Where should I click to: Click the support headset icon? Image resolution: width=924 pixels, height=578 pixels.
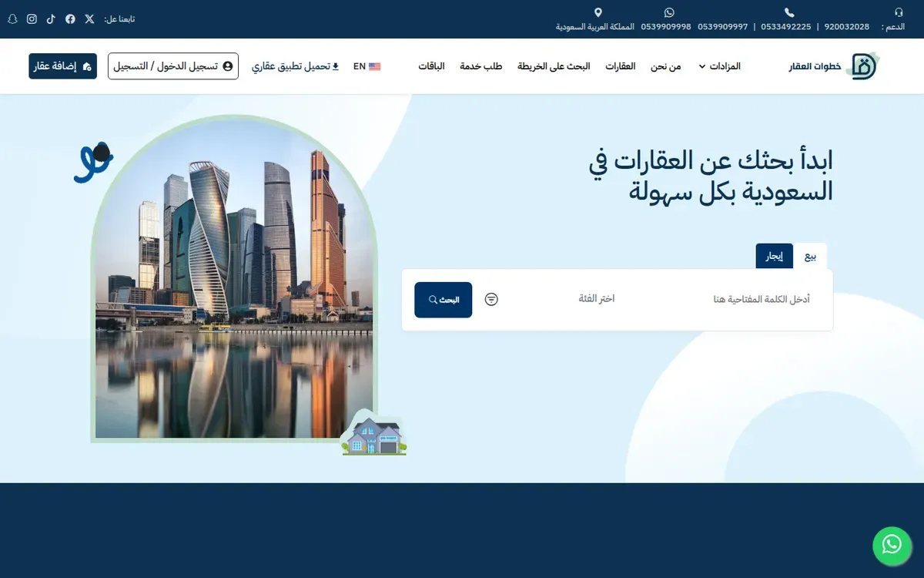899,12
